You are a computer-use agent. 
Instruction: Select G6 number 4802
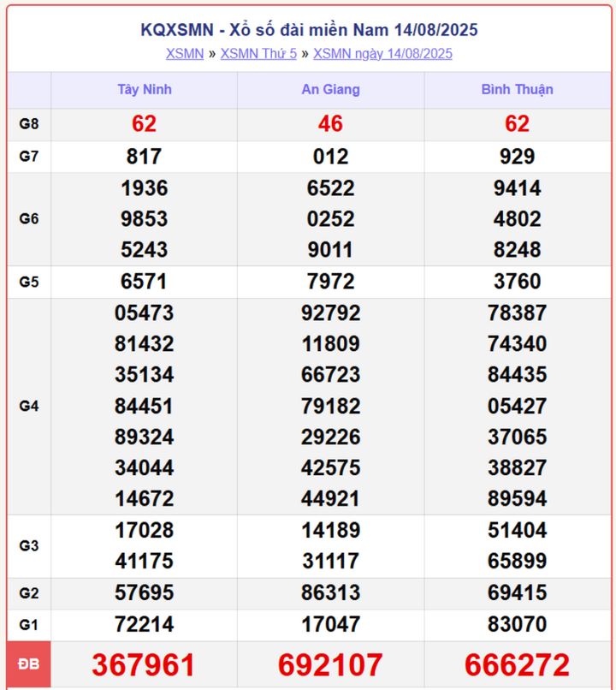517,219
